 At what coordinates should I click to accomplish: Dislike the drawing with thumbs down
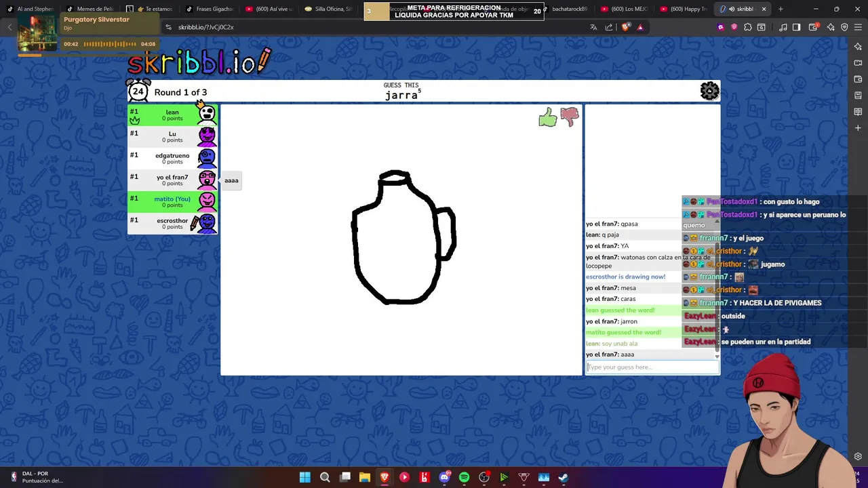[570, 117]
